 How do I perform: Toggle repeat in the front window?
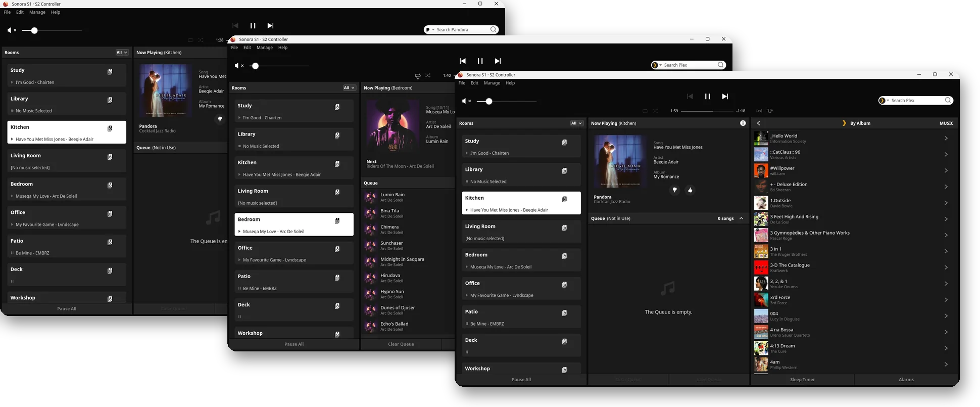645,111
